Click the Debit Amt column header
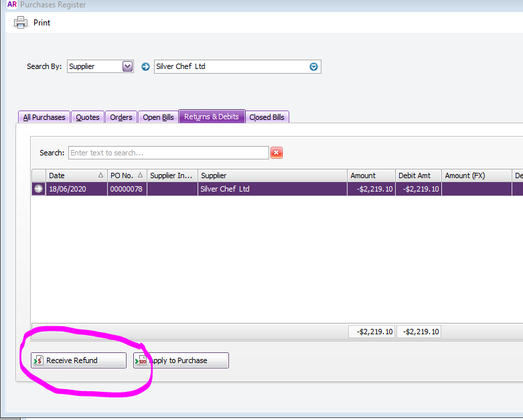Image resolution: width=523 pixels, height=420 pixels. pos(419,176)
